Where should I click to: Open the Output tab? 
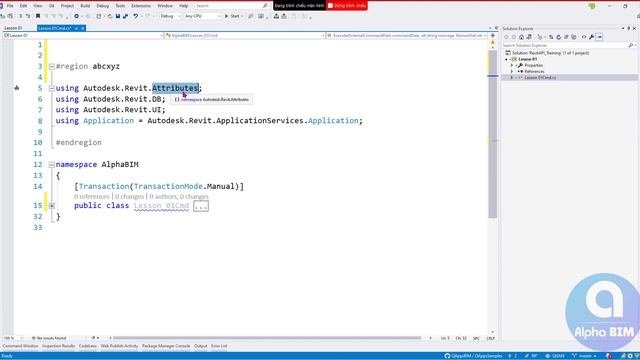(200, 346)
